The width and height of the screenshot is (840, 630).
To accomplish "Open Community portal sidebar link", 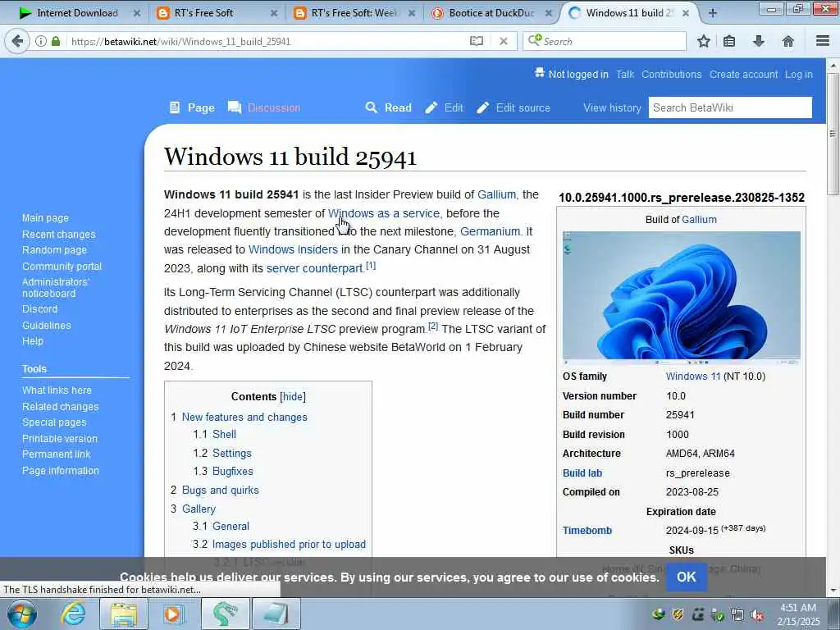I will click(62, 267).
